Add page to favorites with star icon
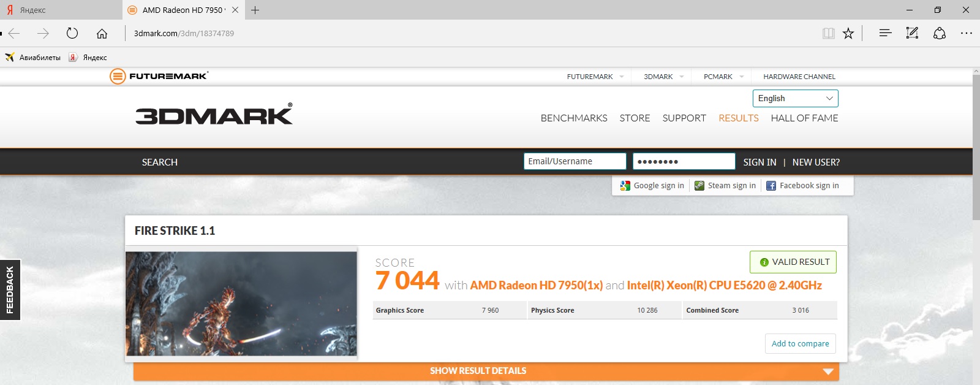 pos(848,33)
